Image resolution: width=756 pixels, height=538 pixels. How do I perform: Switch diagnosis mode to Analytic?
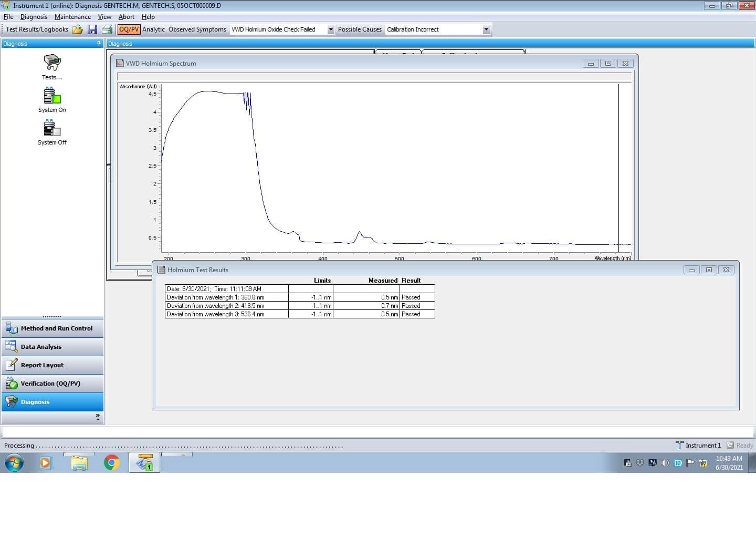[x=153, y=29]
